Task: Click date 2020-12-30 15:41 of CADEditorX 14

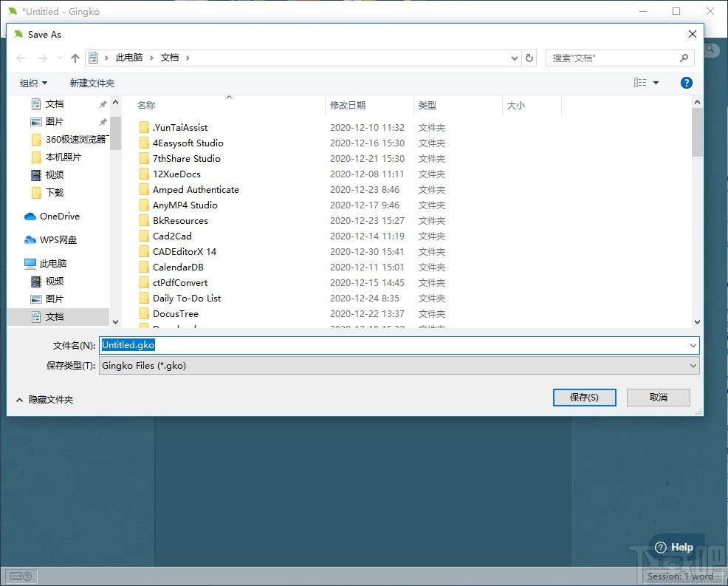Action: (367, 251)
